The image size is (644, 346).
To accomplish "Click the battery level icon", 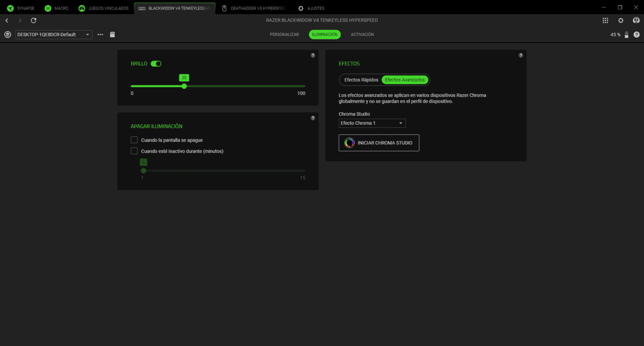I will coord(626,35).
